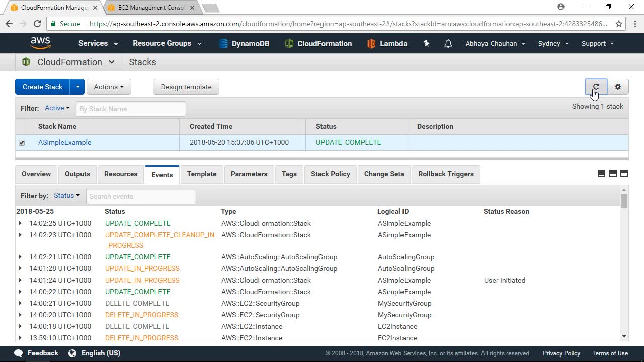
Task: Reload the browser page
Action: pos(37,24)
